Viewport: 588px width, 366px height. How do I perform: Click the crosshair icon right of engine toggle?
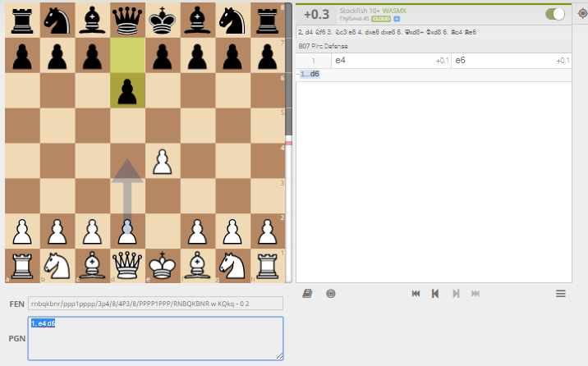tap(581, 14)
